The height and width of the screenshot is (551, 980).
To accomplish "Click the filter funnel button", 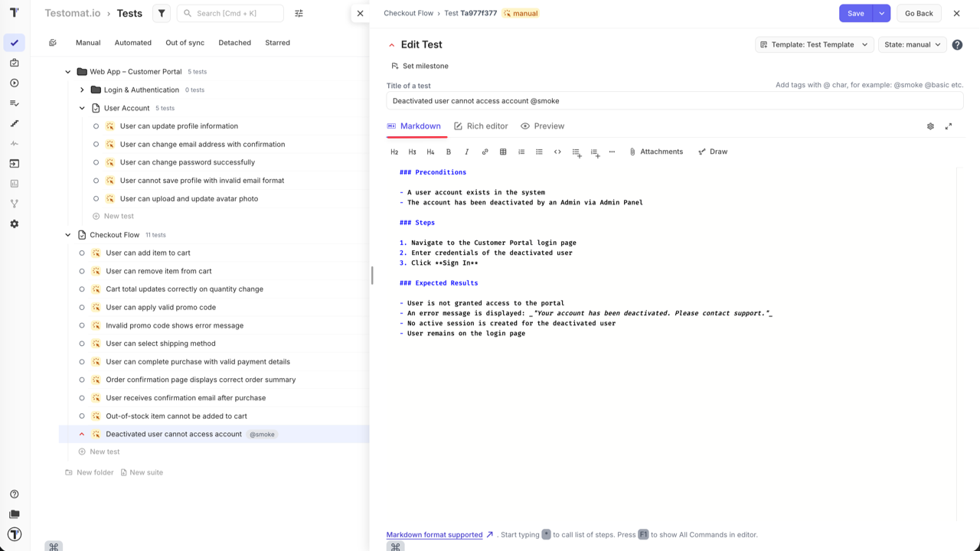I will coord(162,13).
